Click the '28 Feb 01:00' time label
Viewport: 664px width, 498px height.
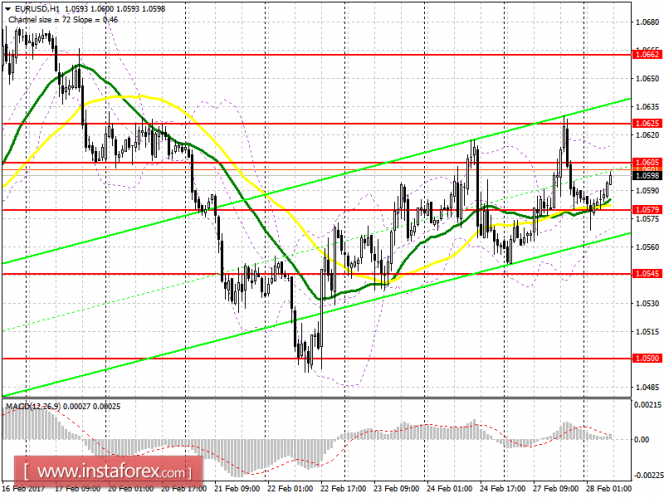click(609, 488)
